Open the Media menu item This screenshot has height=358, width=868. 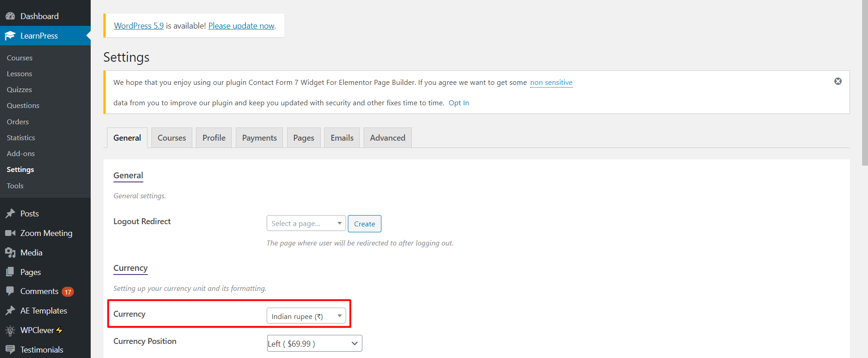[x=45, y=253]
